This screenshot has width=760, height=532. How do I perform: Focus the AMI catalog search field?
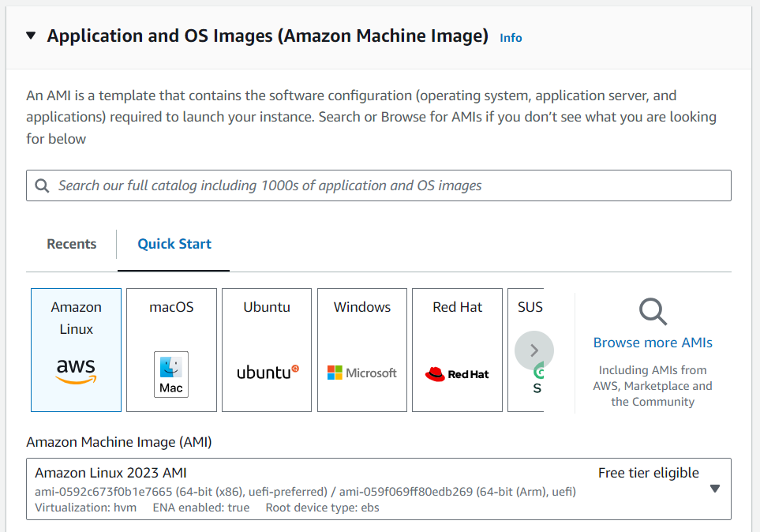pyautogui.click(x=379, y=185)
